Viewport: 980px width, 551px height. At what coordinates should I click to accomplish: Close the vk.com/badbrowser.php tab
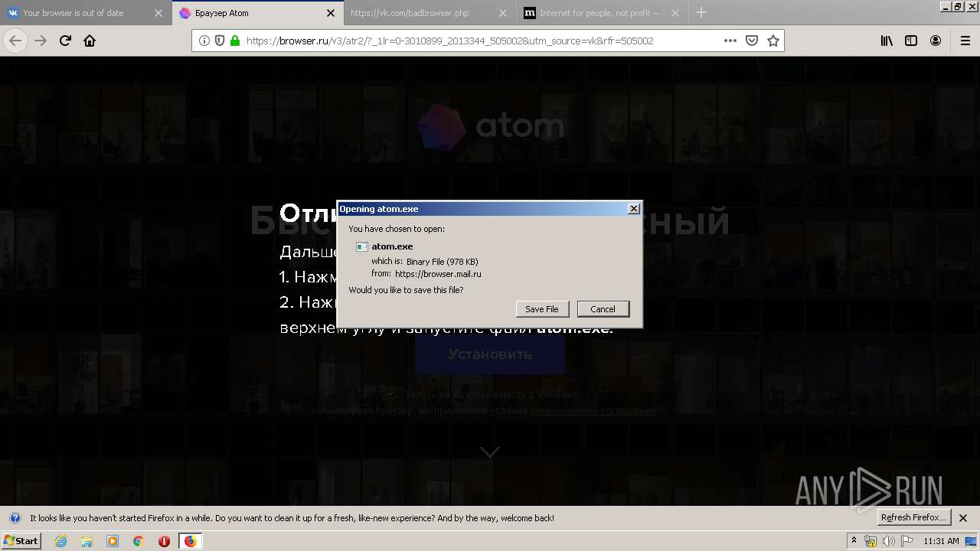pos(502,13)
